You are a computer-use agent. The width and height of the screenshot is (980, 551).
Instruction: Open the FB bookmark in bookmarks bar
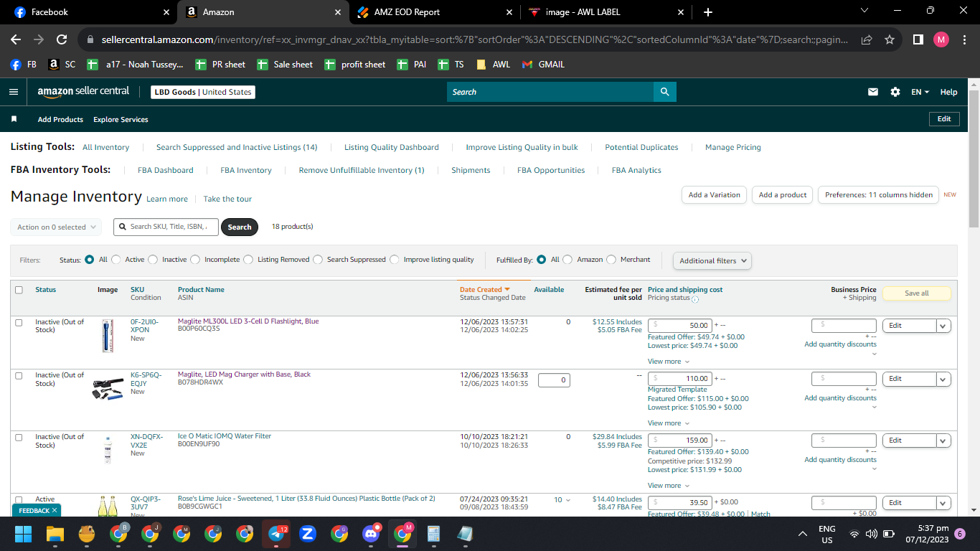coord(24,65)
